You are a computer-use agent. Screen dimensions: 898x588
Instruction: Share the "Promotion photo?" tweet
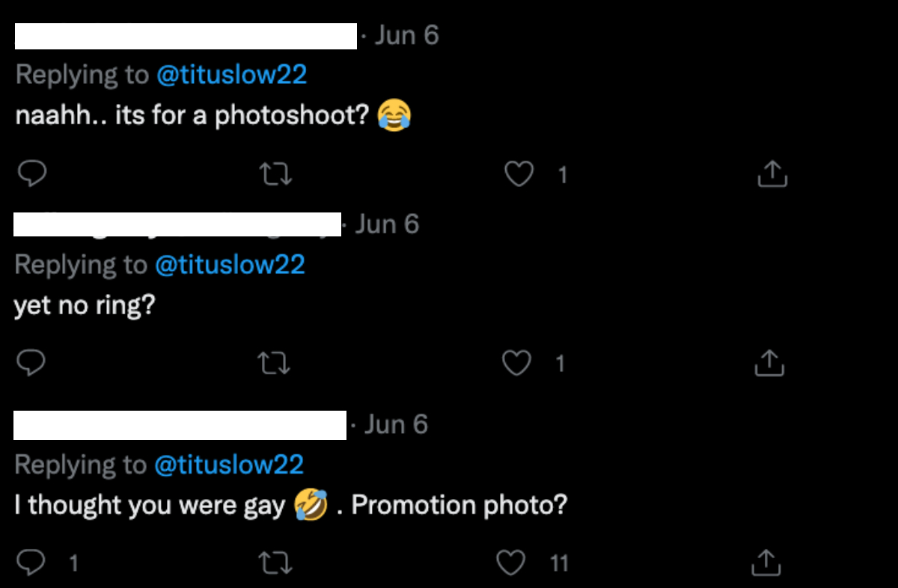pos(766,563)
